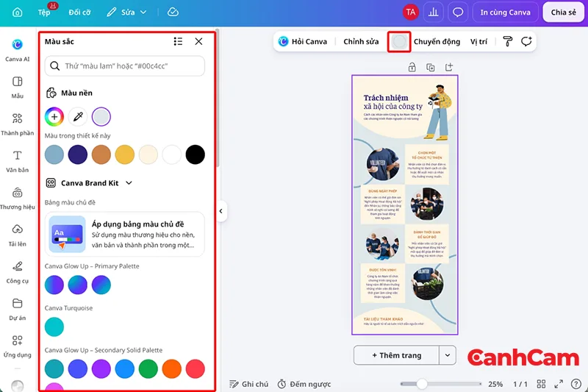The width and height of the screenshot is (588, 392).
Task: Go to Canva home icon
Action: pos(17,13)
